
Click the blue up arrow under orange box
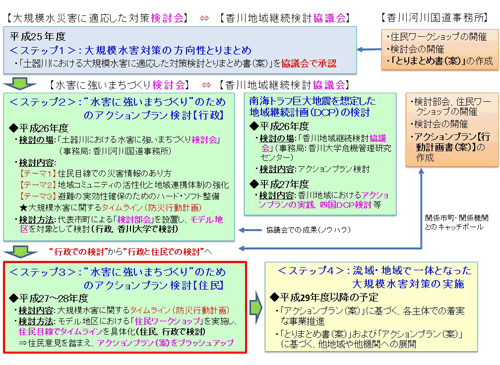(x=421, y=208)
